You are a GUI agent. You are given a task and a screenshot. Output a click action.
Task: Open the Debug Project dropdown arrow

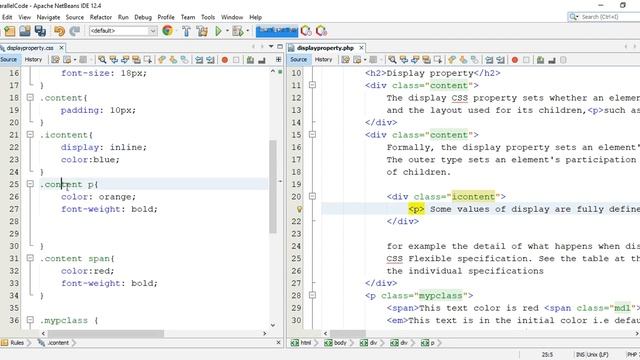[248, 31]
